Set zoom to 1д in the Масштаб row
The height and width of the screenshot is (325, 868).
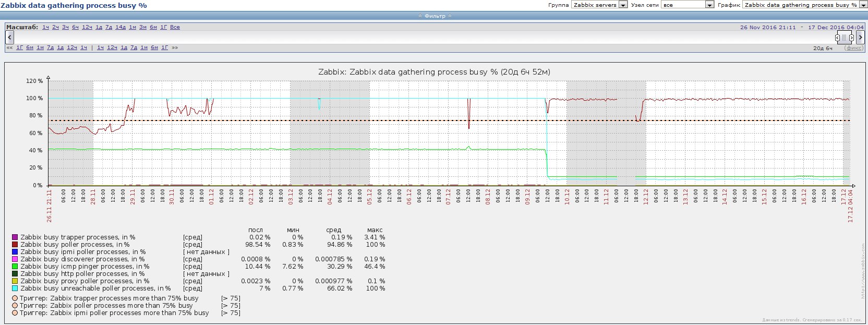99,27
